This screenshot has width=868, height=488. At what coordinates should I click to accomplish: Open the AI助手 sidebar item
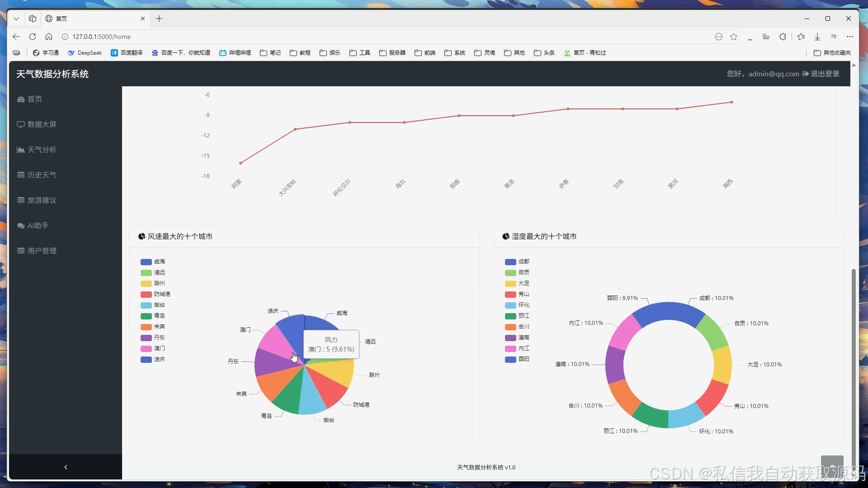tap(33, 225)
